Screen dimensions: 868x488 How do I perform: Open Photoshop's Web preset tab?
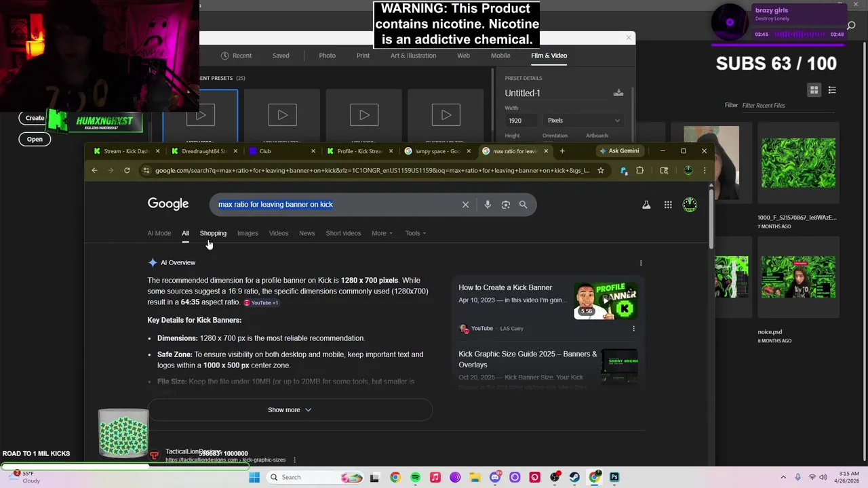click(463, 56)
